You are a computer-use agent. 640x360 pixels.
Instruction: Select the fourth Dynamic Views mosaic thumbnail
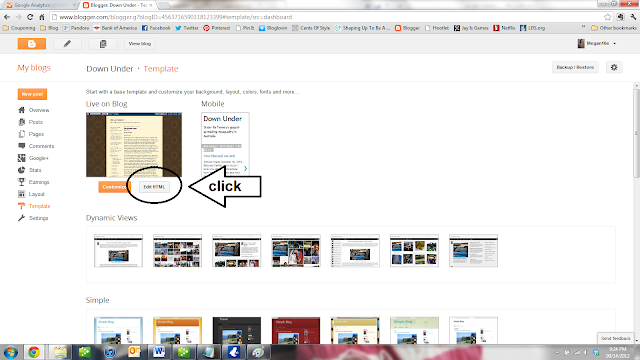click(x=296, y=251)
